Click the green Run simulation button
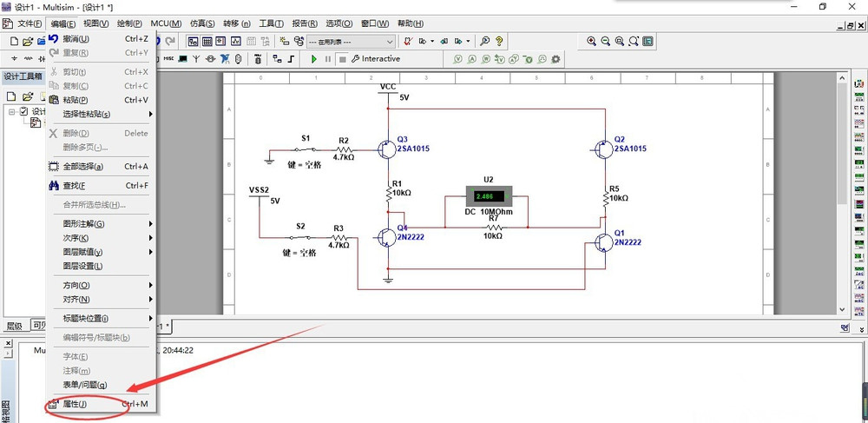Viewport: 868px width, 423px height. [314, 59]
